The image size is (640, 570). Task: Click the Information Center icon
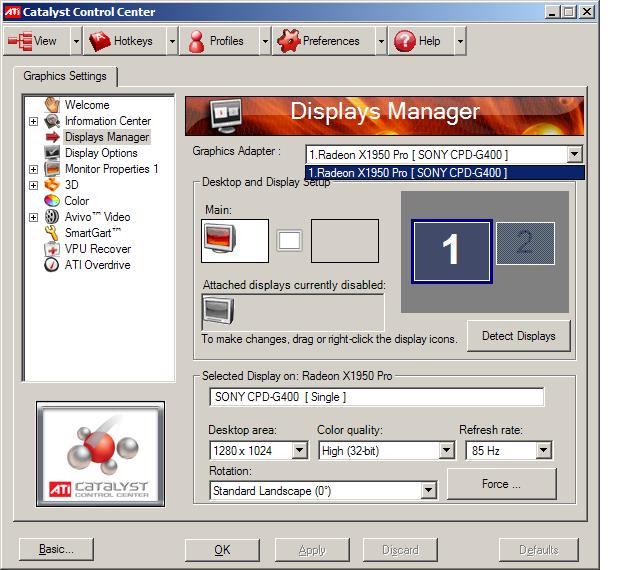click(x=52, y=121)
